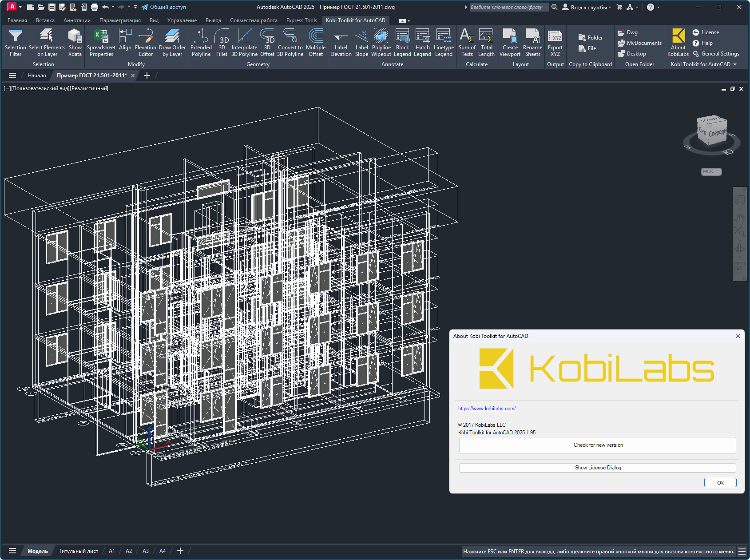Image resolution: width=750 pixels, height=560 pixels.
Task: Expand the AutoCAD application menu arrow
Action: pos(20,7)
